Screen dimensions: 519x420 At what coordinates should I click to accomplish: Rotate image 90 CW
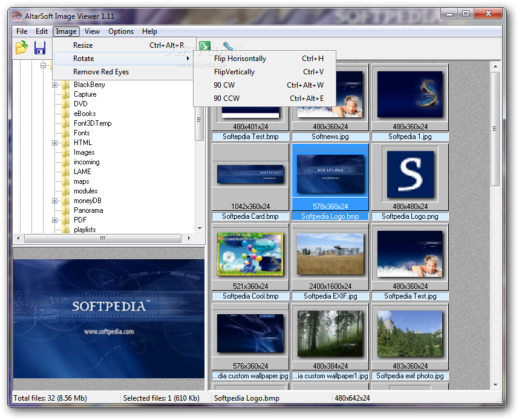coord(265,85)
